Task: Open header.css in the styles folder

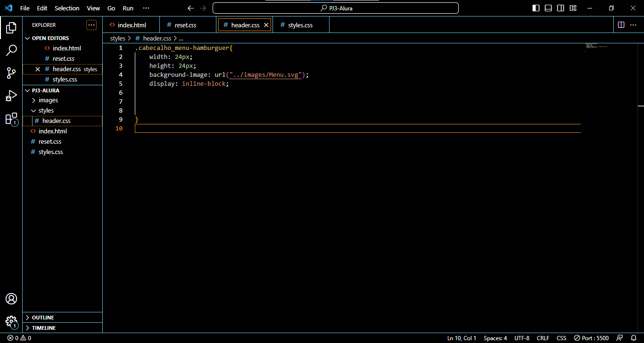Action: [62, 121]
